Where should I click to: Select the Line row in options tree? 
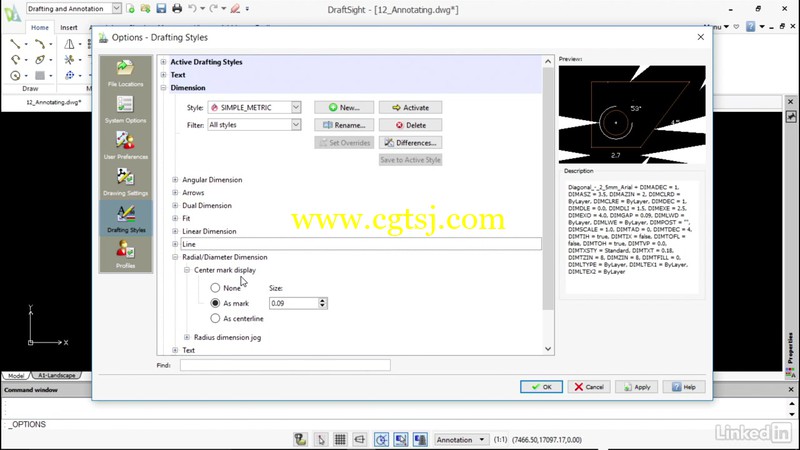click(361, 244)
